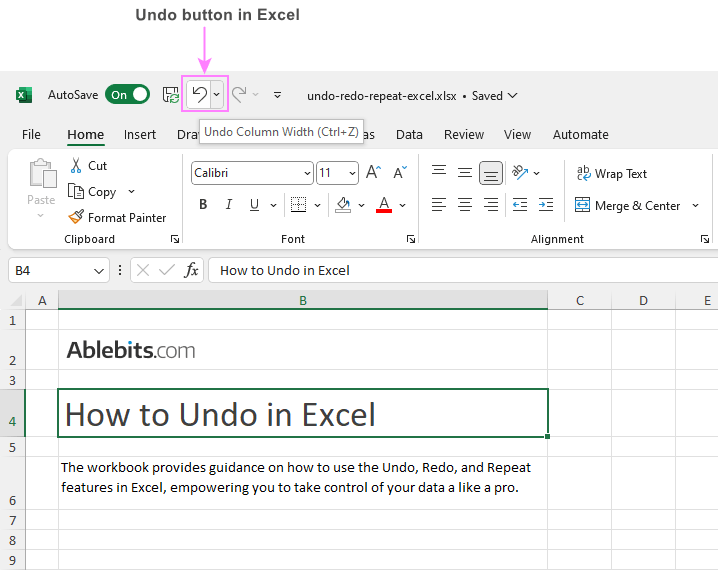Toggle Bold formatting

pyautogui.click(x=203, y=205)
